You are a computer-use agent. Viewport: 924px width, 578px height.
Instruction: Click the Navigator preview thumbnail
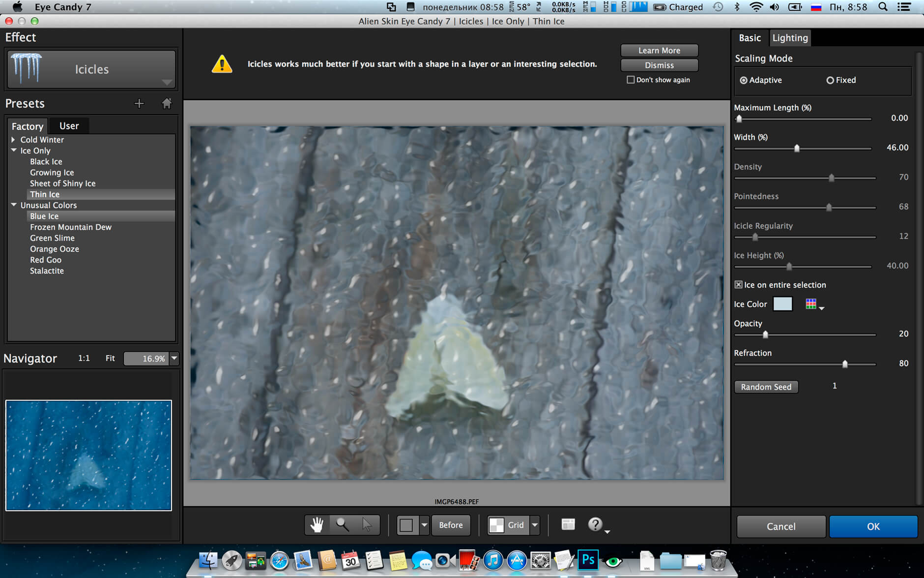coord(88,456)
